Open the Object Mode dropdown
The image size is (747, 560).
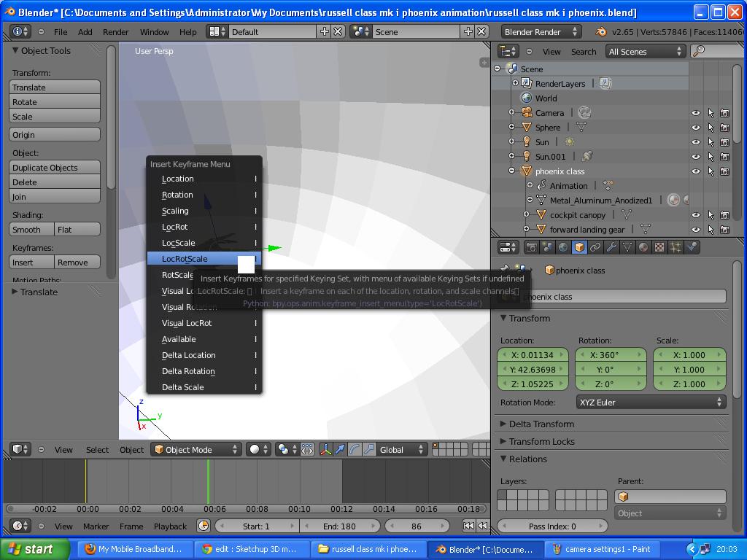196,449
